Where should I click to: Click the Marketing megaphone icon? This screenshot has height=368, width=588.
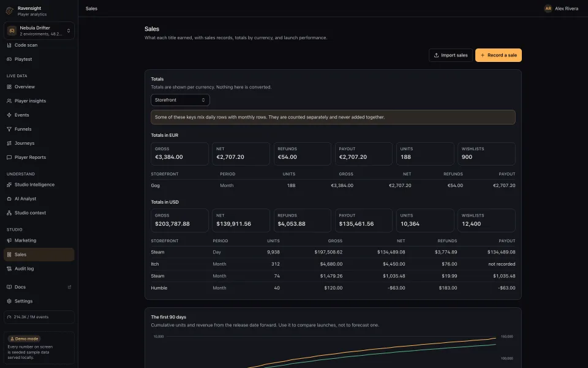(x=9, y=240)
